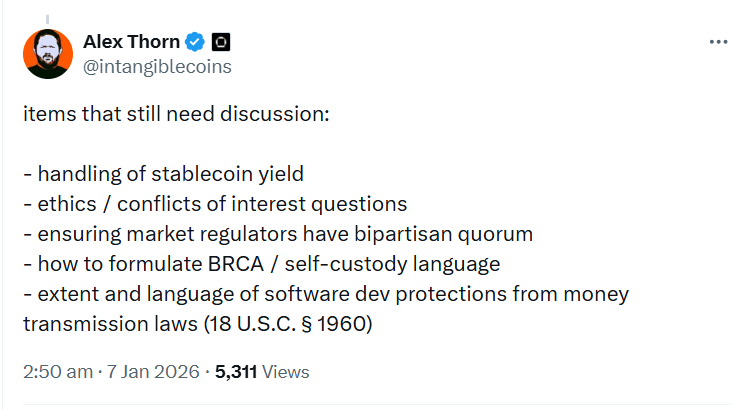Click the black square affiliation badge
This screenshot has width=745, height=410.
pos(222,42)
